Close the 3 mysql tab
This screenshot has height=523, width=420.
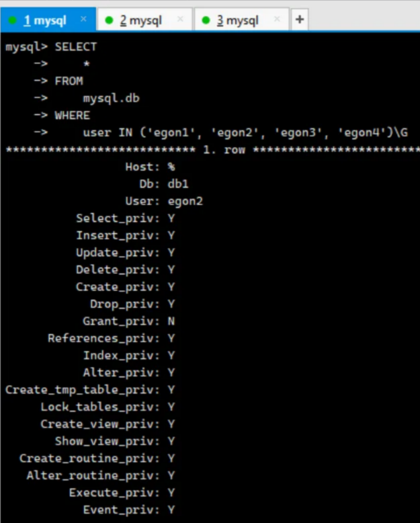(x=277, y=19)
